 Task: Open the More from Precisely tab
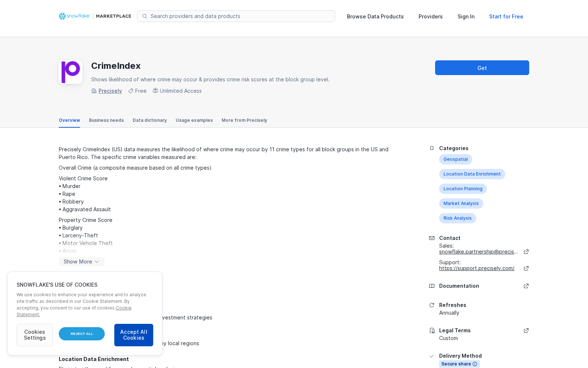click(244, 120)
